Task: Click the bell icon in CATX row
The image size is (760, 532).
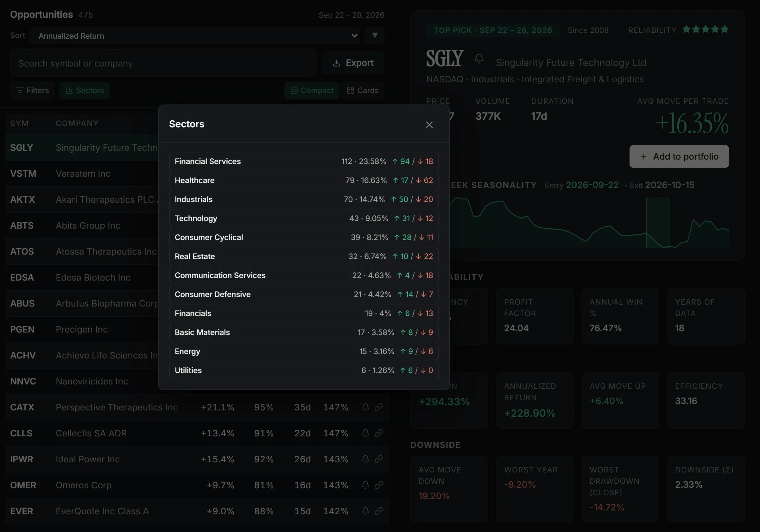Action: pyautogui.click(x=365, y=407)
